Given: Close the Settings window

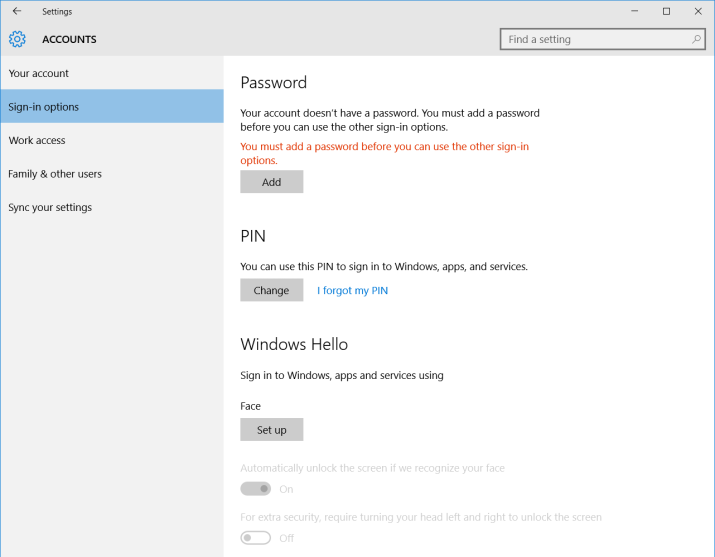Looking at the screenshot, I should point(697,11).
